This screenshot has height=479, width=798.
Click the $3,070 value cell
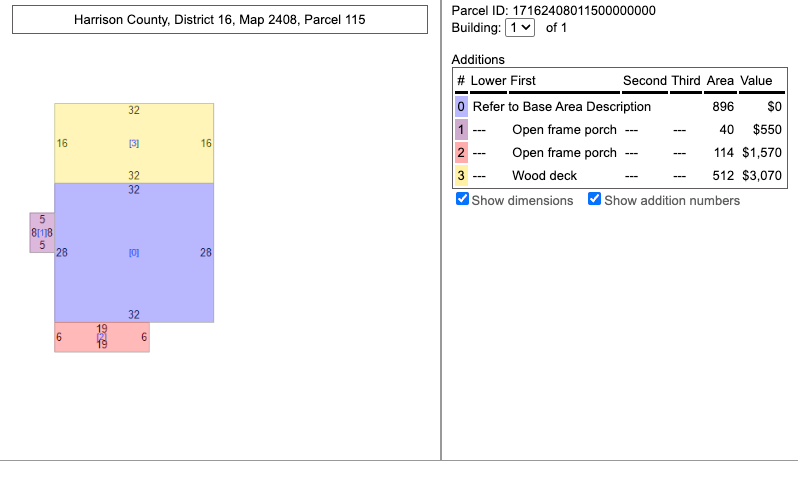762,176
